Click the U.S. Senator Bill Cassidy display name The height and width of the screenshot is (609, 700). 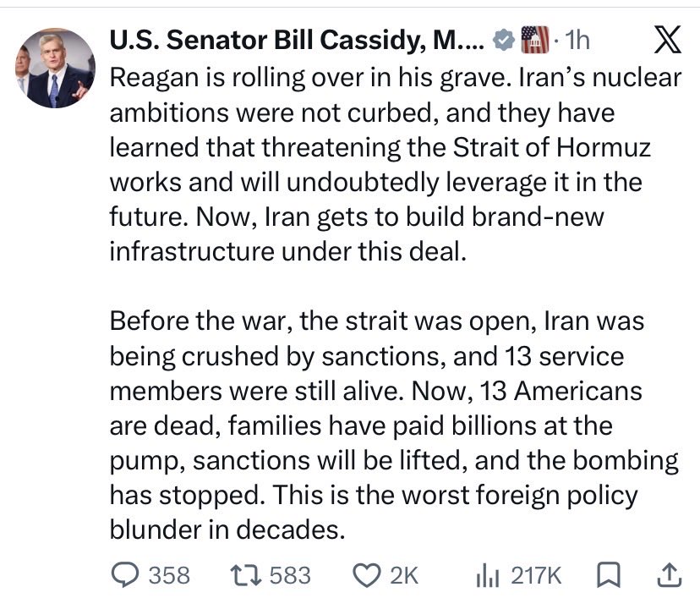297,41
